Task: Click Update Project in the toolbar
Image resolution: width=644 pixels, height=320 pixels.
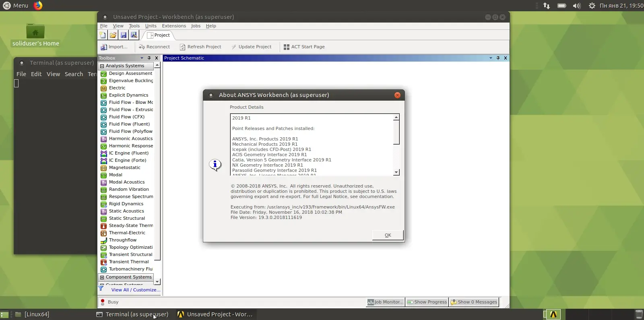Action: click(252, 47)
